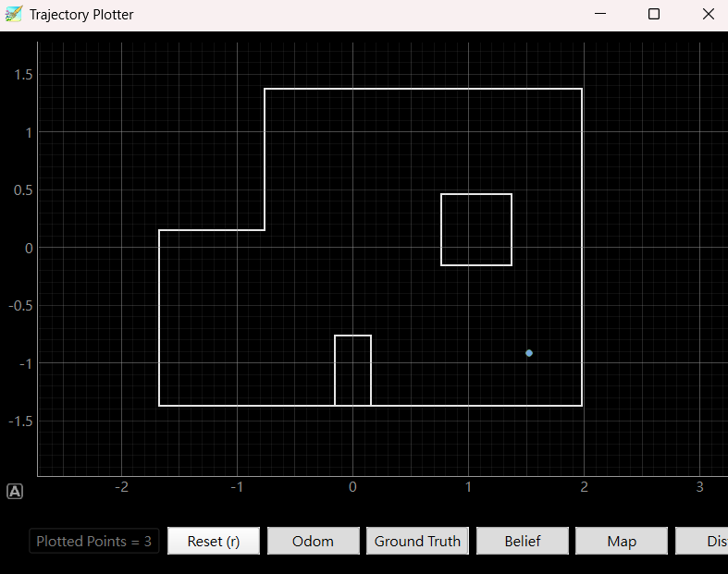Toggle the Map display button
This screenshot has width=728, height=574.
coord(622,541)
